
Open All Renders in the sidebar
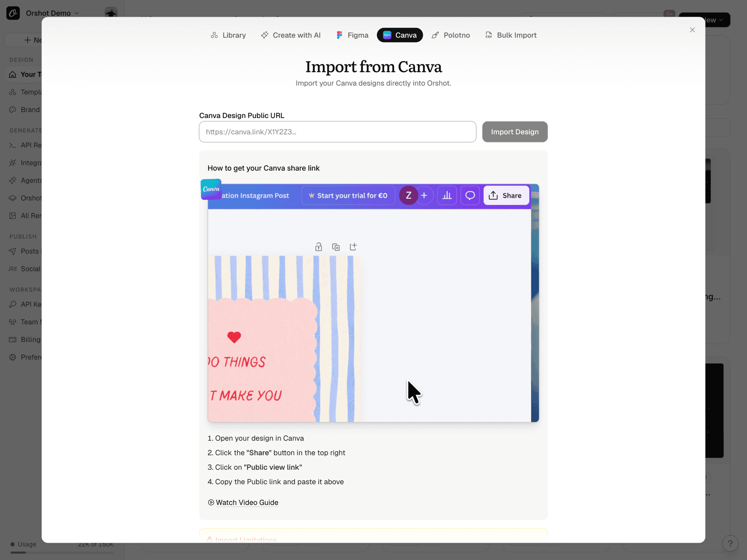[x=25, y=216]
